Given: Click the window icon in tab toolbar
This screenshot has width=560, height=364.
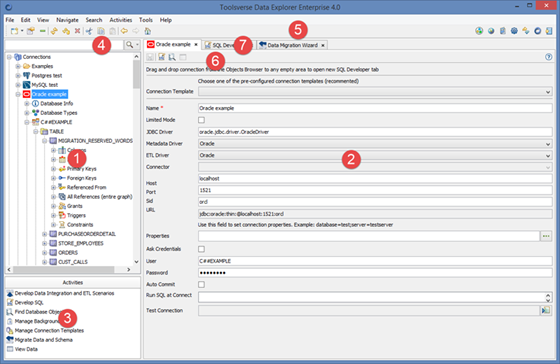Looking at the screenshot, I should 183,57.
